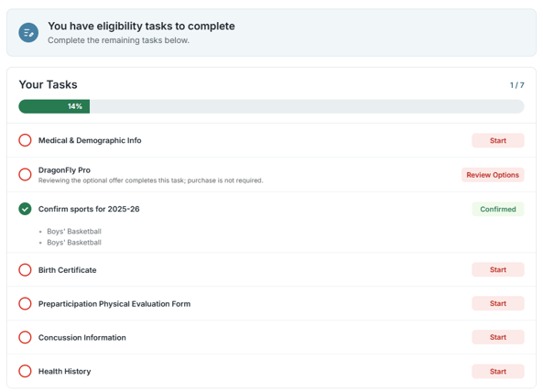Image resolution: width=543 pixels, height=392 pixels.
Task: Start the Medical & Demographic Info task
Action: tap(497, 141)
